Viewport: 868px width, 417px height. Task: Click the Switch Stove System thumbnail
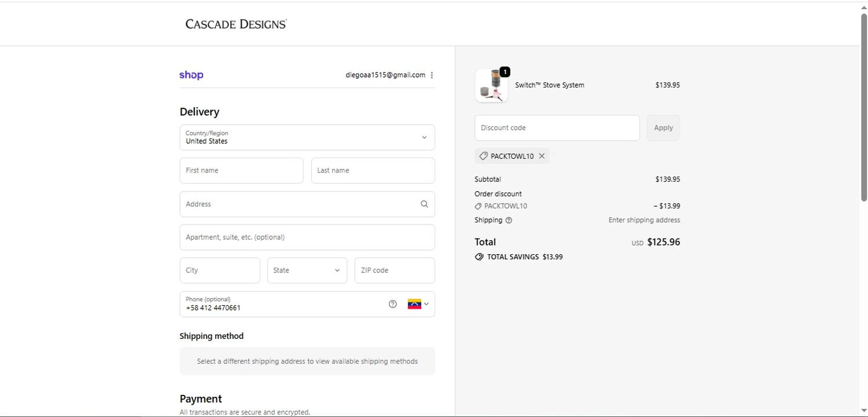coord(491,86)
